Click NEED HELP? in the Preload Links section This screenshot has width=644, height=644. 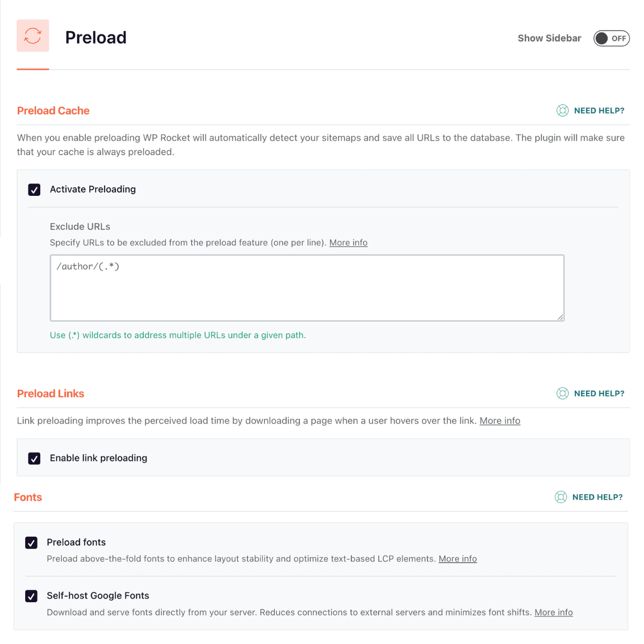pyautogui.click(x=599, y=393)
